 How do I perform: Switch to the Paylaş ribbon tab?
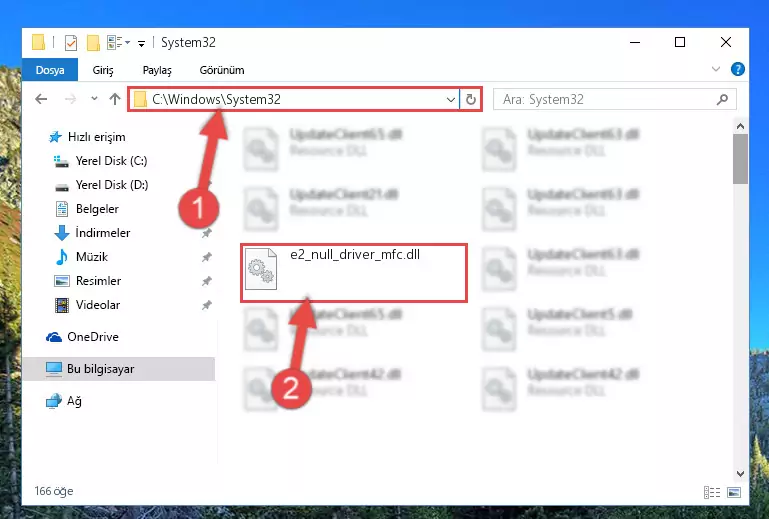pyautogui.click(x=157, y=70)
